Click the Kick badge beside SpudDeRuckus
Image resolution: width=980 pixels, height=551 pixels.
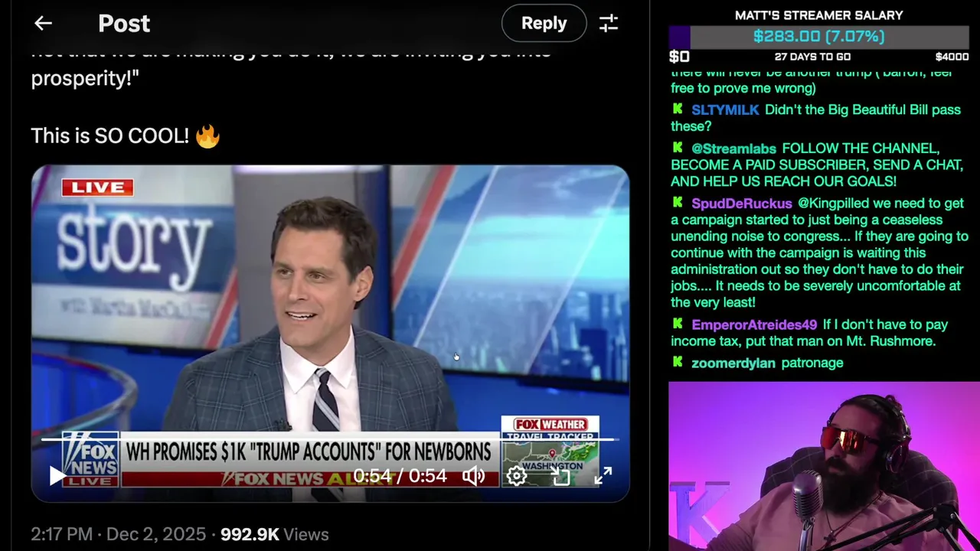pyautogui.click(x=678, y=203)
